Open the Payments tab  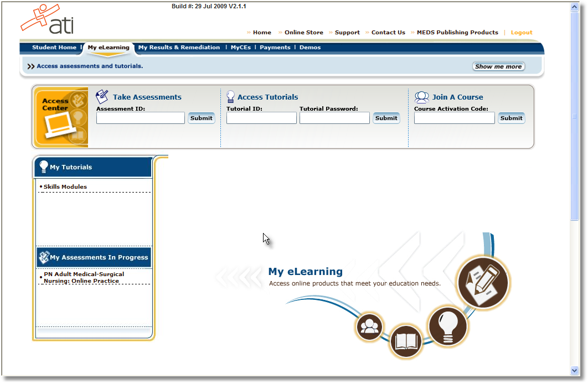coord(275,47)
